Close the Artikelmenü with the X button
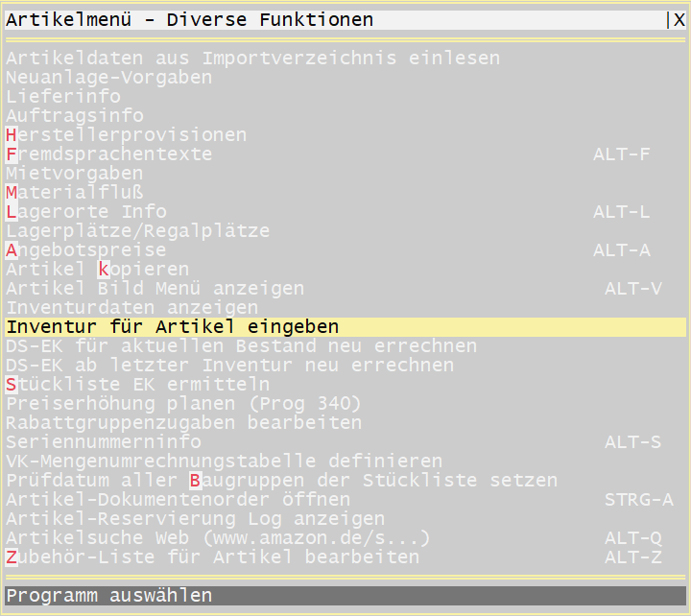Image resolution: width=691 pixels, height=616 pixels. 678,20
